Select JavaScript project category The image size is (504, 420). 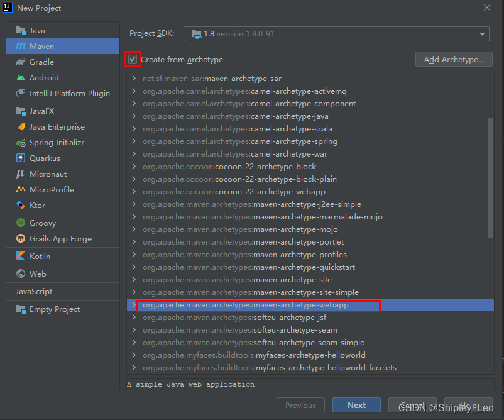pyautogui.click(x=34, y=292)
